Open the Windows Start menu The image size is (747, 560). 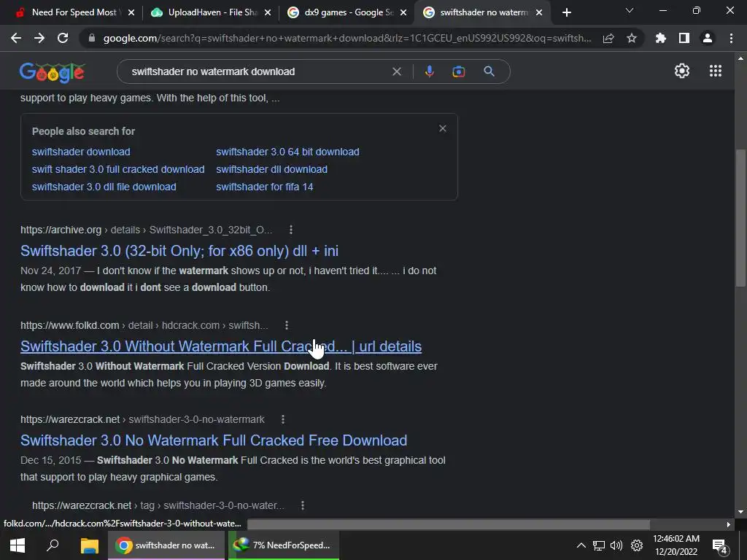18,545
